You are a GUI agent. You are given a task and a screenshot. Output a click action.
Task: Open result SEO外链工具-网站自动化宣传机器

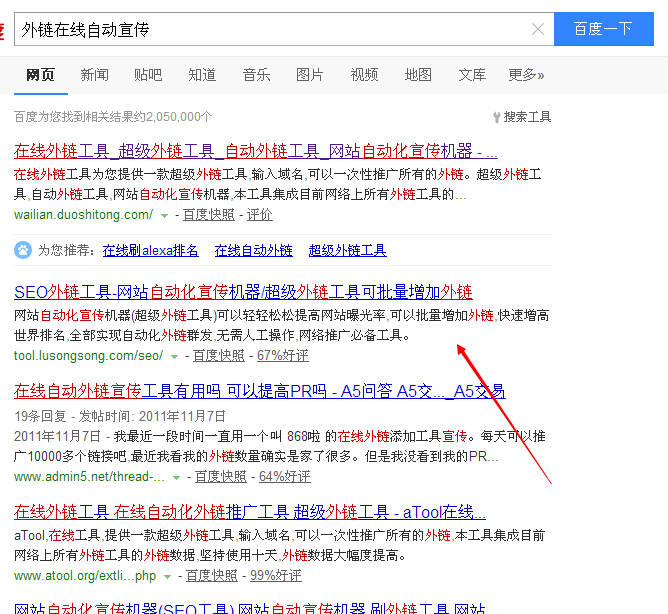243,292
